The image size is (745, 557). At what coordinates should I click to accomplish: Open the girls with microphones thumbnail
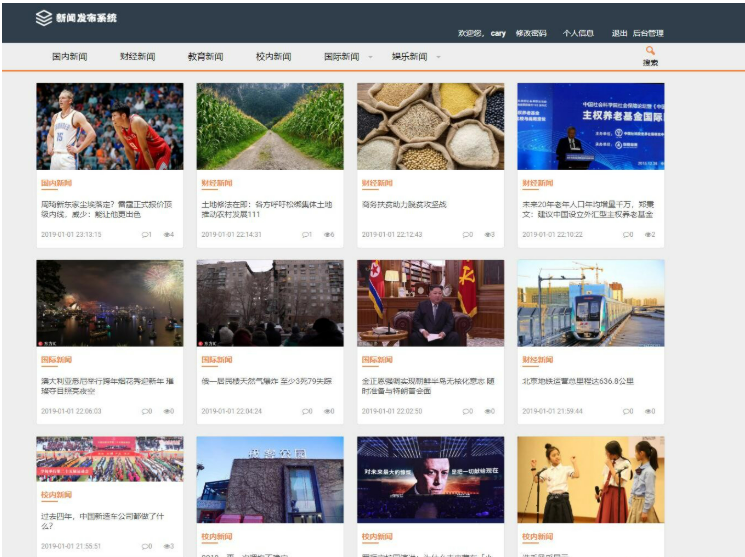point(591,480)
